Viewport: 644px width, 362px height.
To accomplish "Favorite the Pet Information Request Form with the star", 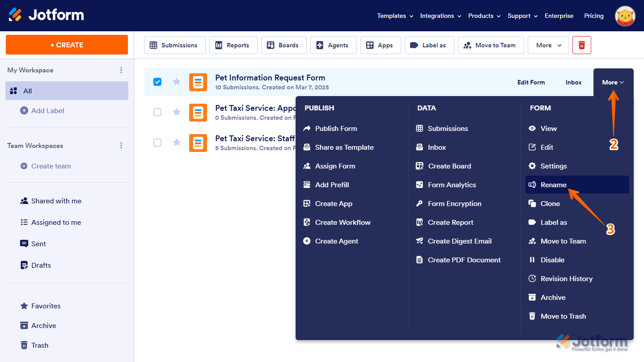I will tap(176, 82).
